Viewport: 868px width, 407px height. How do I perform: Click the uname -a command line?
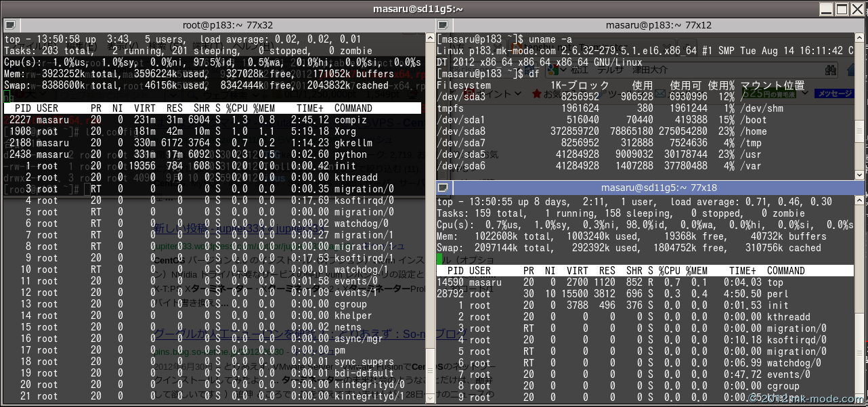pos(550,39)
